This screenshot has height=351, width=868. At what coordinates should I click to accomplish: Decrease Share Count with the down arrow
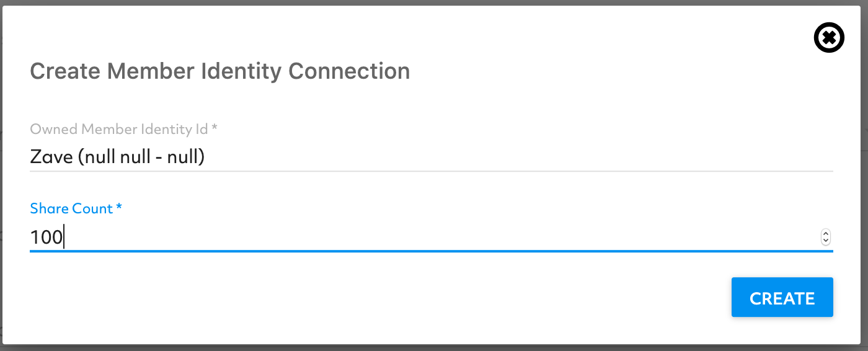[x=825, y=241]
